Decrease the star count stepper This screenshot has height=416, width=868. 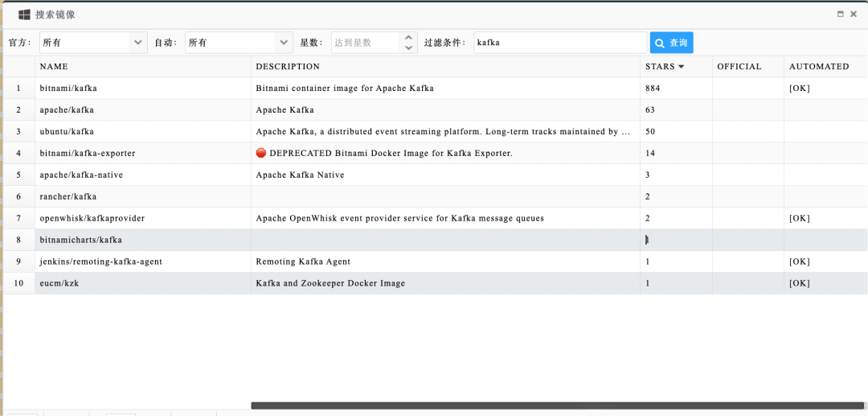coord(408,47)
